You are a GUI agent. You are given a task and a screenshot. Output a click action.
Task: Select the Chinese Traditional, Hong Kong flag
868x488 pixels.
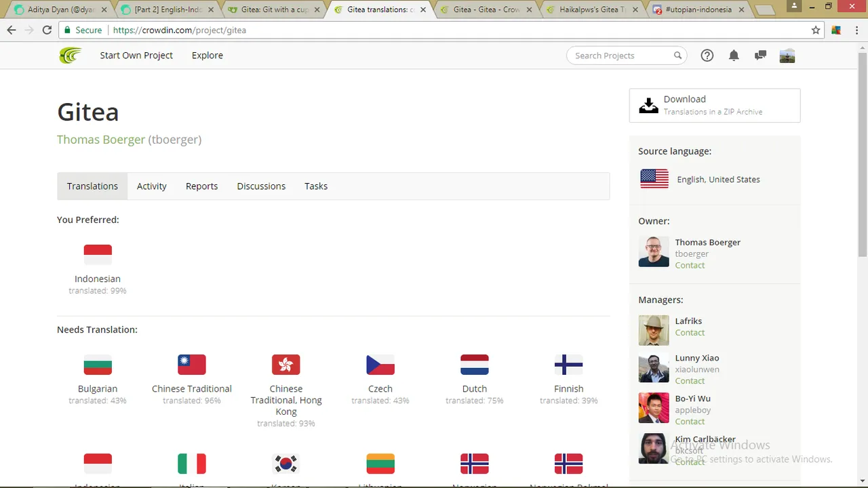click(286, 365)
